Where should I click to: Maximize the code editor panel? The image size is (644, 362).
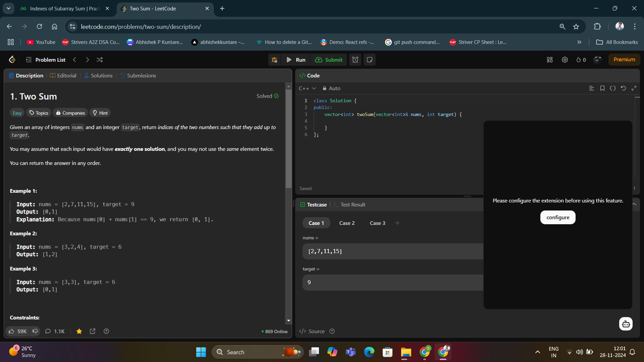click(634, 88)
